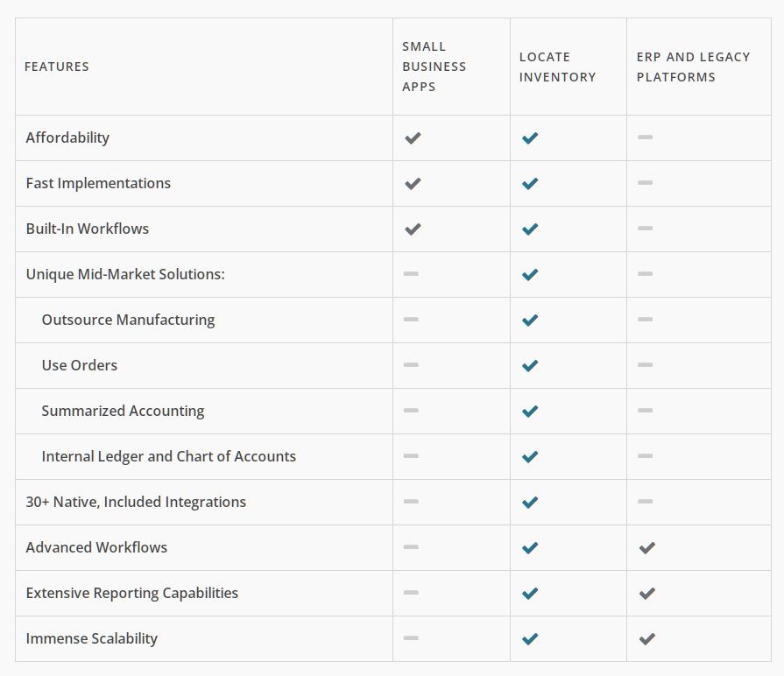
Task: Click the ERP dash for Internal Ledger row
Action: pyautogui.click(x=645, y=455)
